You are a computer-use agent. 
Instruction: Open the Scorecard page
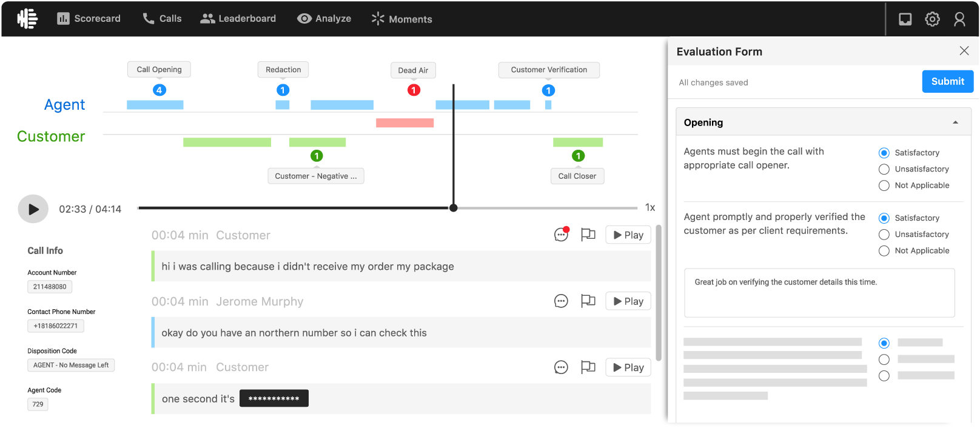point(89,19)
